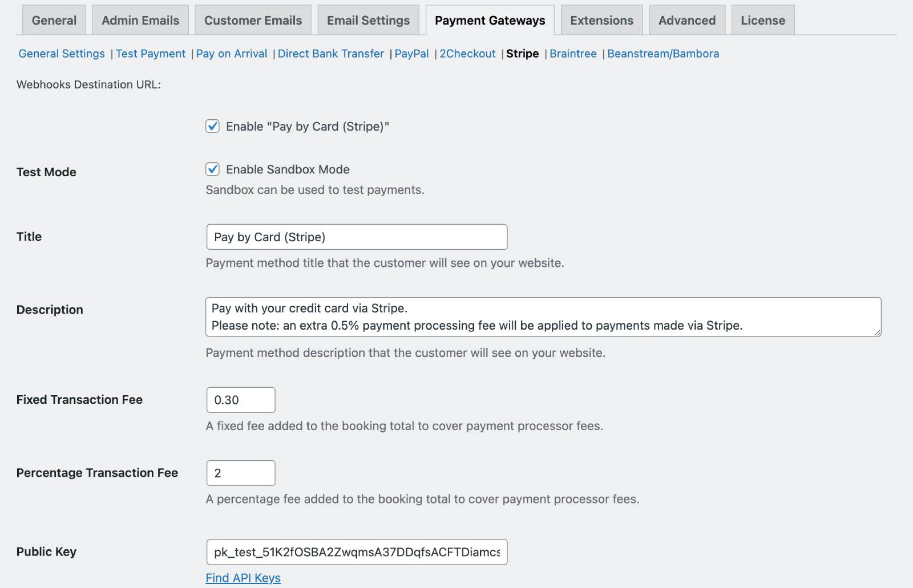
Task: Open the PayPal gateway settings link
Action: (411, 54)
